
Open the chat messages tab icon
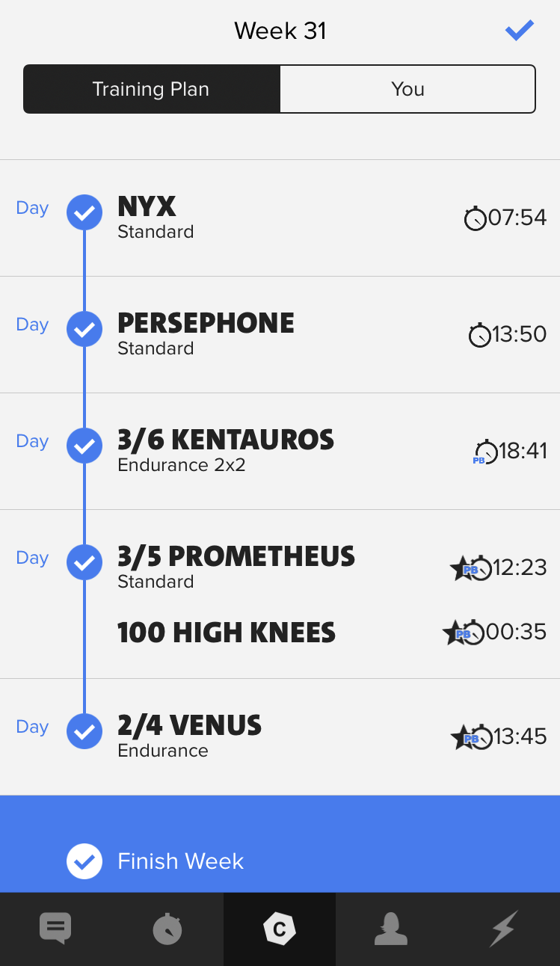(x=55, y=929)
